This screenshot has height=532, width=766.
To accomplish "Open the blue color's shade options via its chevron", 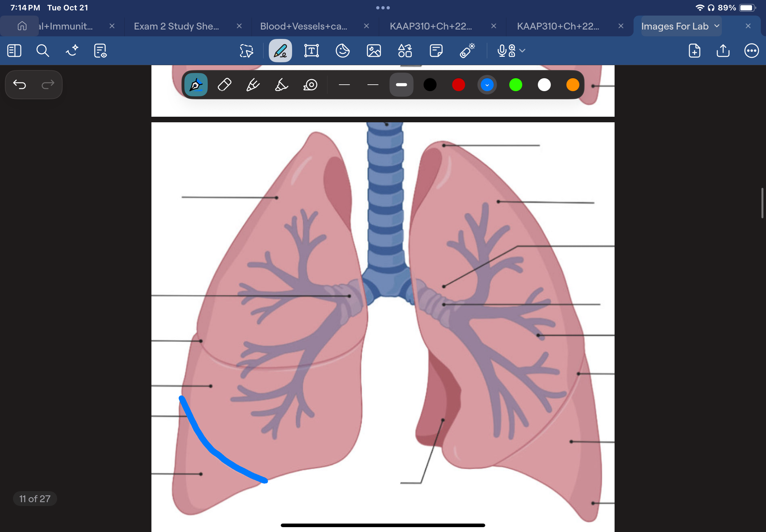I will pyautogui.click(x=487, y=85).
